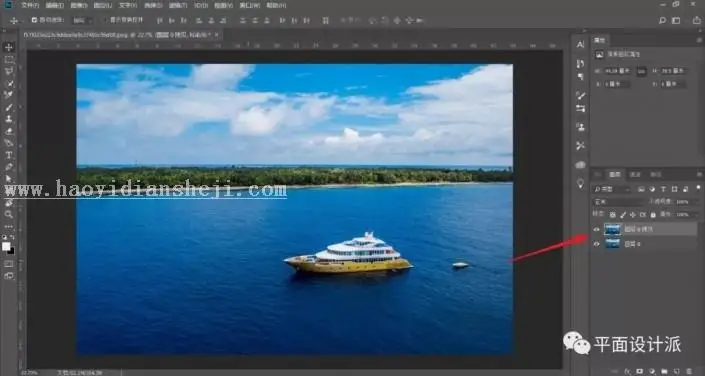705x376 pixels.
Task: Toggle lock image pixels brush button
Action: (x=623, y=215)
